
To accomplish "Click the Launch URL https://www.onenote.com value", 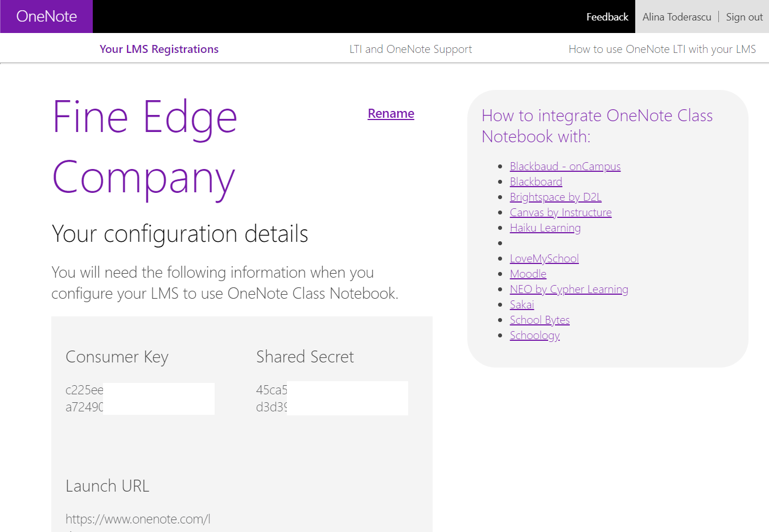I will [x=138, y=519].
